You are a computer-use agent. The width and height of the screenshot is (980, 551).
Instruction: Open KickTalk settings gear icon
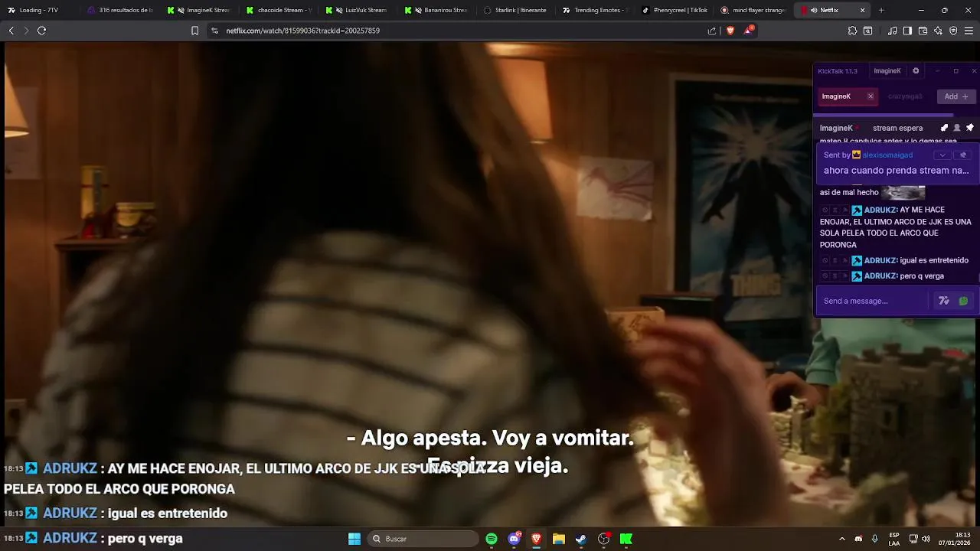[916, 70]
